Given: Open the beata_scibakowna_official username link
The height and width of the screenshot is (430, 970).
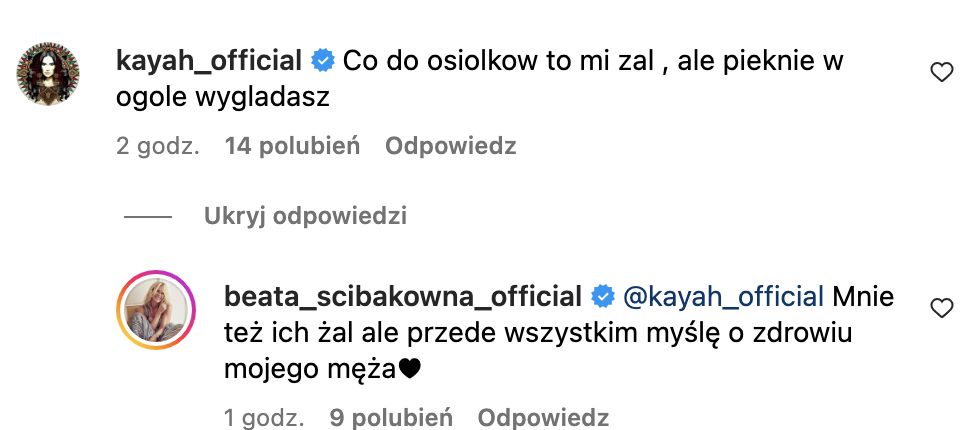Looking at the screenshot, I should (404, 297).
